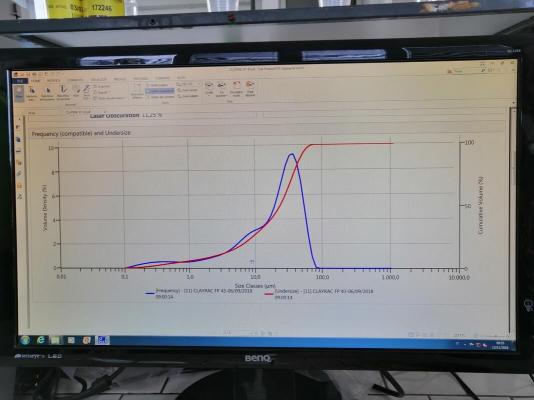The width and height of the screenshot is (534, 400).
Task: Toggle the third checkbox in the ribbon's left group
Action: coord(95,98)
